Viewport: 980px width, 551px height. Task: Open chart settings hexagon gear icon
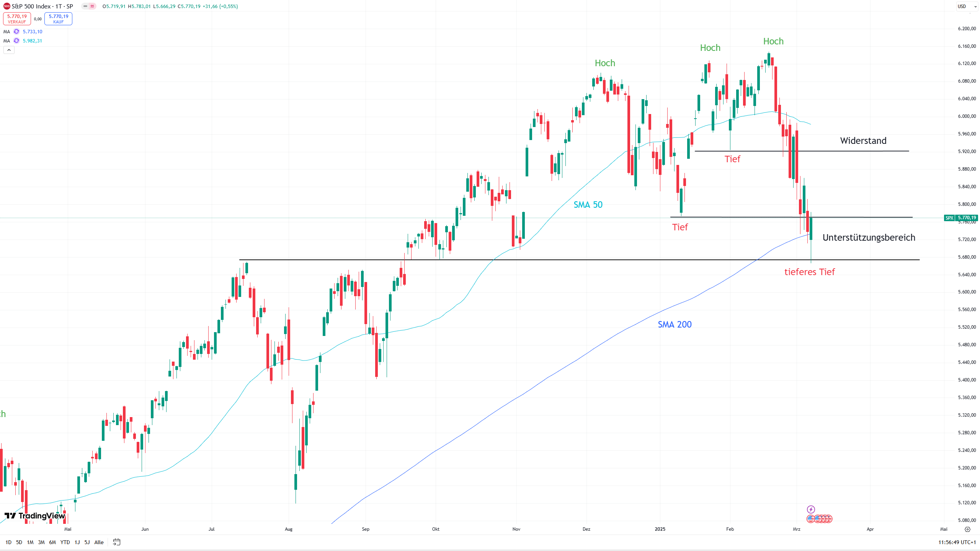click(x=967, y=529)
